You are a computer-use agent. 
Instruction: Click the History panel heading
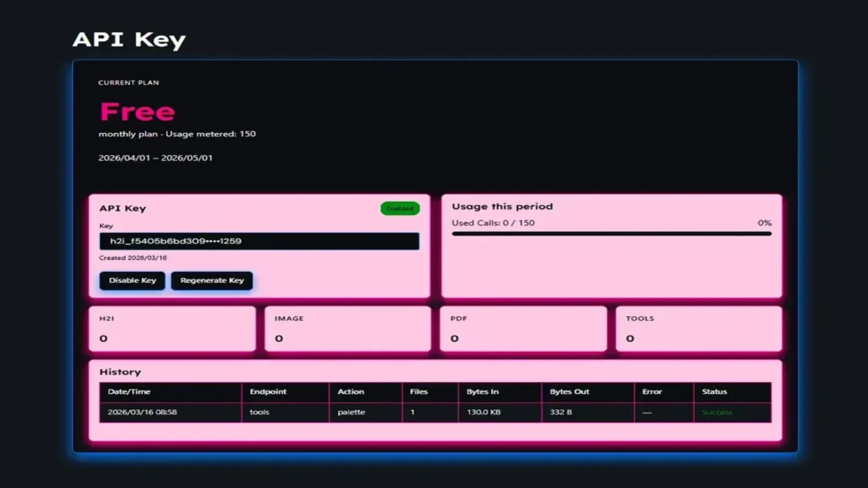[x=120, y=371]
